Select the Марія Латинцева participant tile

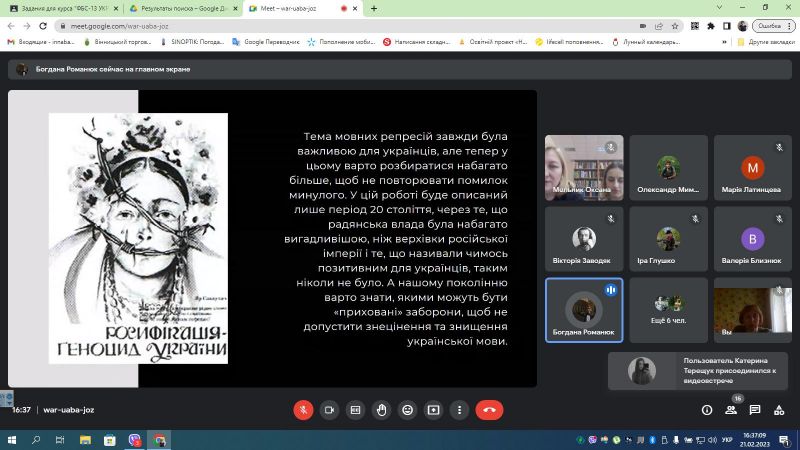click(x=753, y=167)
